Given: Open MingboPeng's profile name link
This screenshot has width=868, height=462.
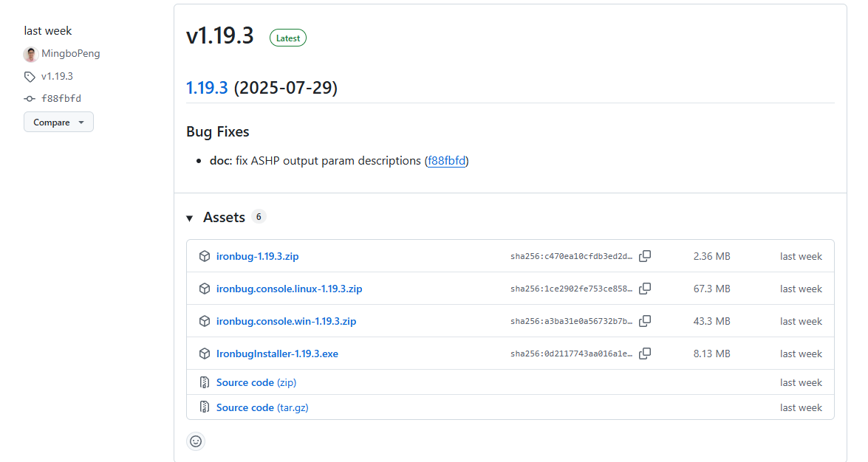Looking at the screenshot, I should 71,54.
